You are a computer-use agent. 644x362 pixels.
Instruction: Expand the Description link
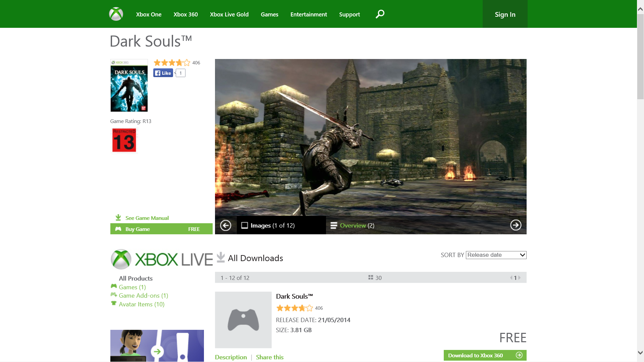(231, 357)
